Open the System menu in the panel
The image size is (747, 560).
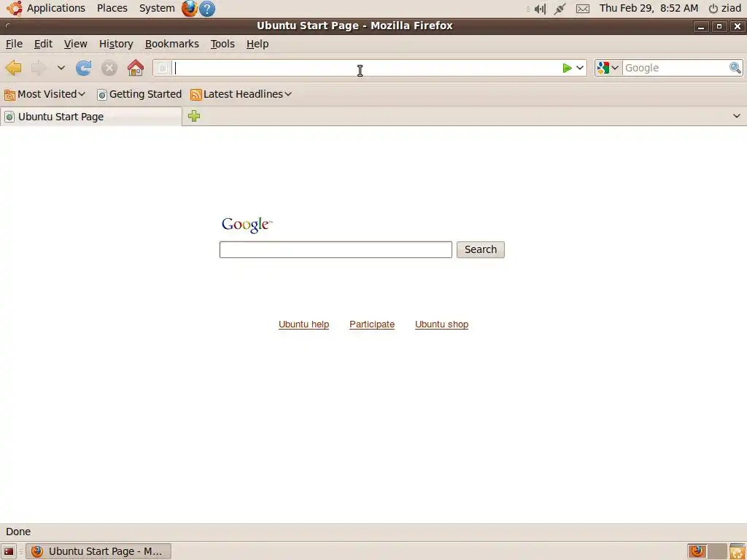157,8
